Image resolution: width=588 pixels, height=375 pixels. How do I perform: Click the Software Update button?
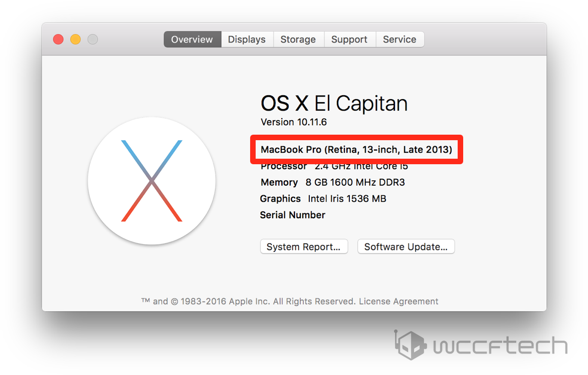tap(406, 246)
